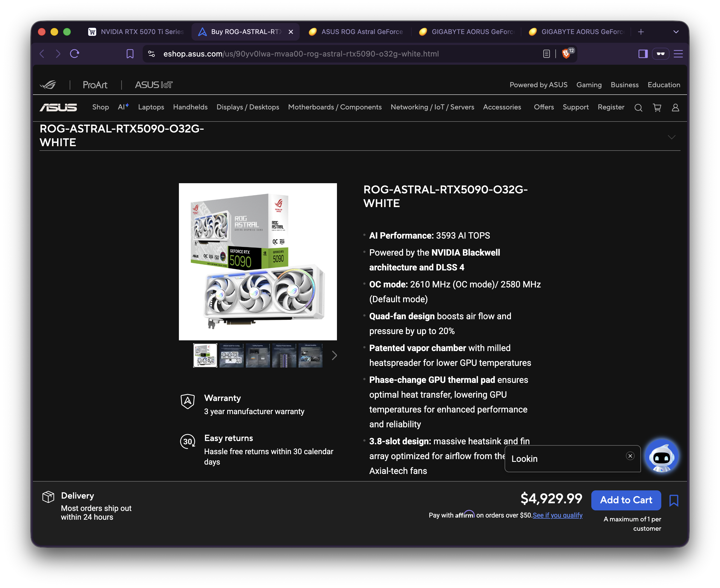Select the third gallery thumbnail
This screenshot has height=588, width=720.
[x=258, y=355]
